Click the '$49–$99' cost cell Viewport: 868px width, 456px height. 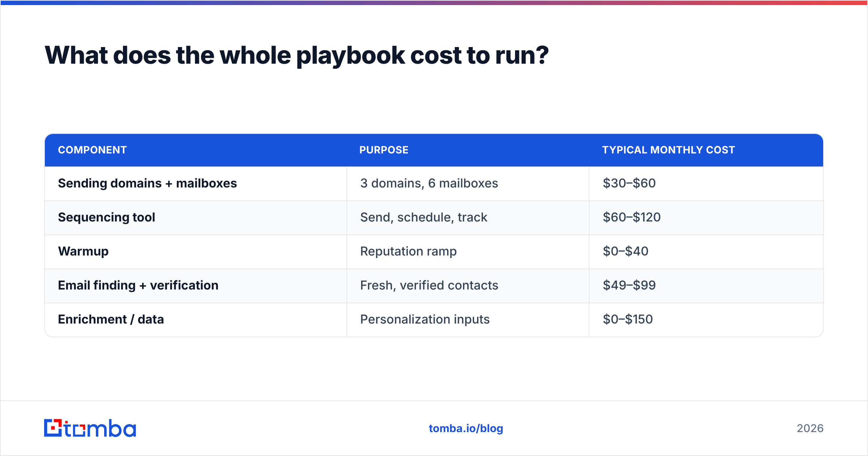[x=706, y=286]
